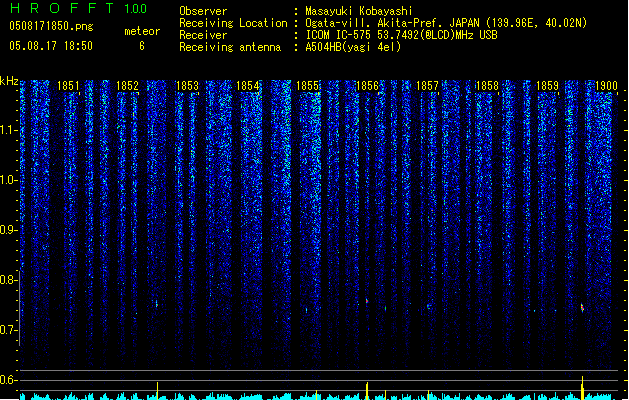Click the 1859 time marker
The height and width of the screenshot is (400, 629).
(x=547, y=85)
